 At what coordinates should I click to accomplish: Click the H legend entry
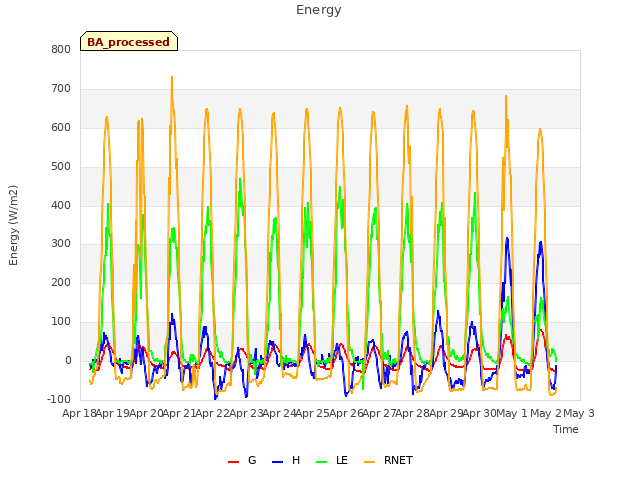coord(286,460)
